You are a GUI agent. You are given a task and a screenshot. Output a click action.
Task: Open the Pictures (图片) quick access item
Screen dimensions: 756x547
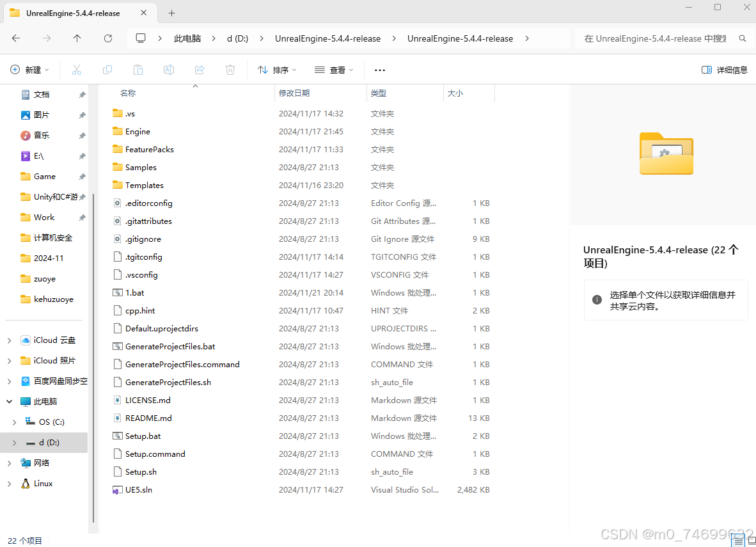(x=42, y=115)
